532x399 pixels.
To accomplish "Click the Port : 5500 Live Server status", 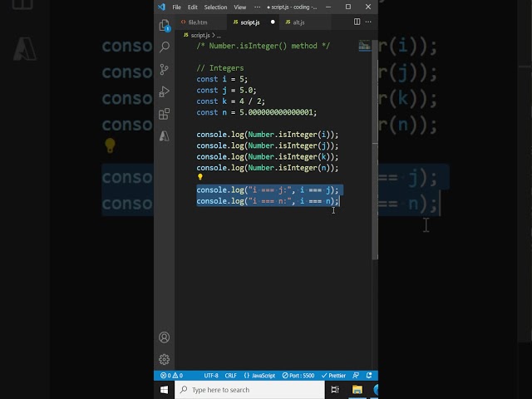I will tap(298, 375).
